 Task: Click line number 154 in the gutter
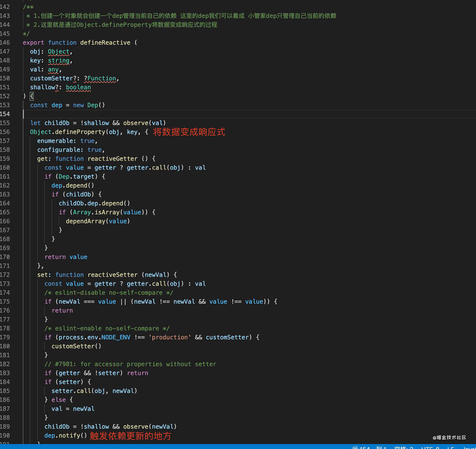(5, 114)
